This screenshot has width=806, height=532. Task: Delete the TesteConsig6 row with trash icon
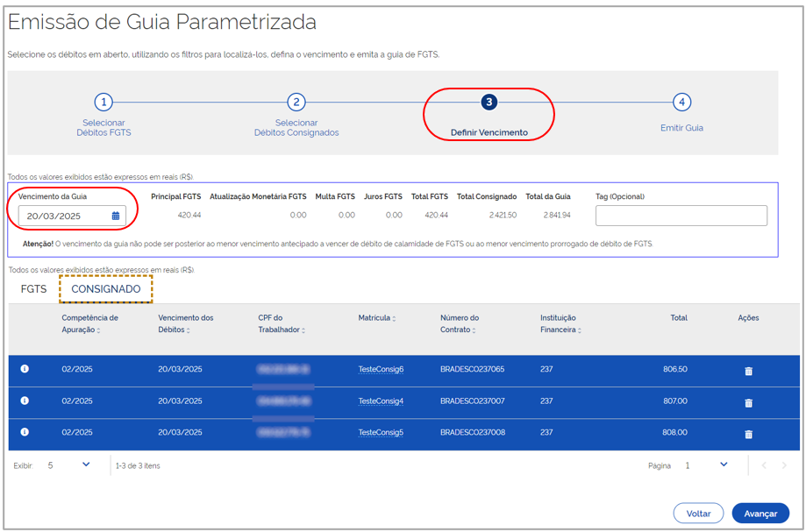[748, 371]
